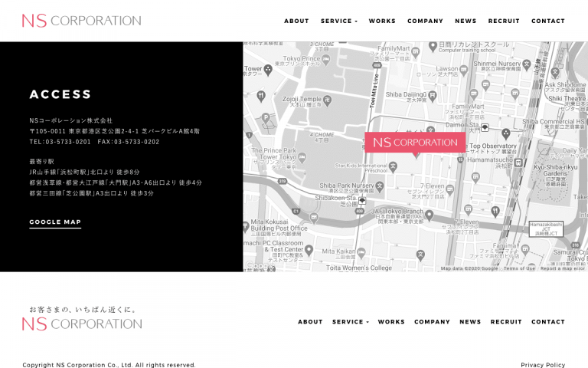Open the Privacy Policy link
This screenshot has width=588, height=368.
click(543, 365)
